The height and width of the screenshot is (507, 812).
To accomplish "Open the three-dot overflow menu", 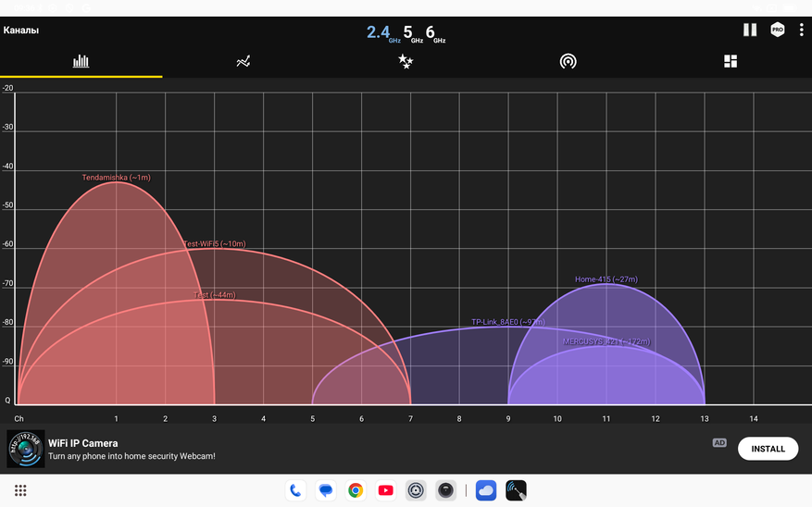I will pos(801,30).
